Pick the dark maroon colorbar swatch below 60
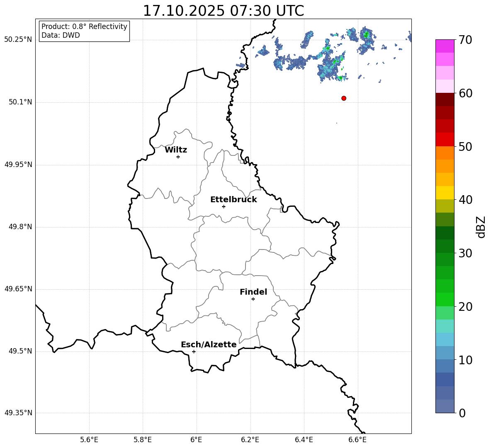Image resolution: width=491 pixels, height=448 pixels. [x=445, y=99]
